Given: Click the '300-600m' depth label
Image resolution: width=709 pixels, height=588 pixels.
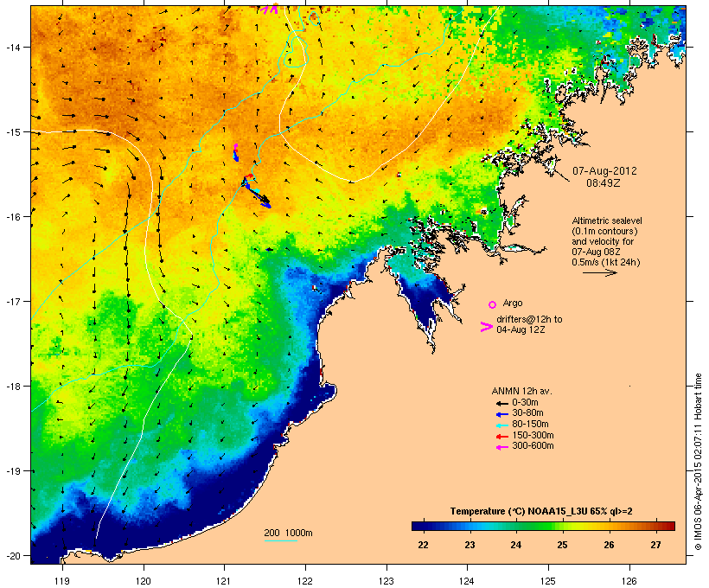Looking at the screenshot, I should 533,446.
